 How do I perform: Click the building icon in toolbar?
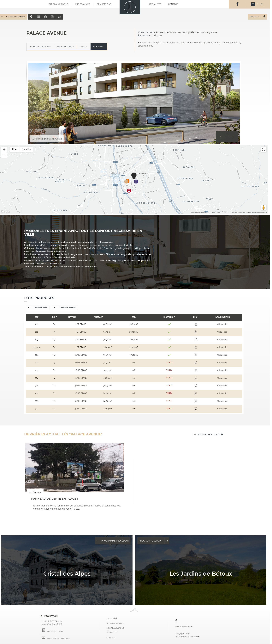coord(45,17)
